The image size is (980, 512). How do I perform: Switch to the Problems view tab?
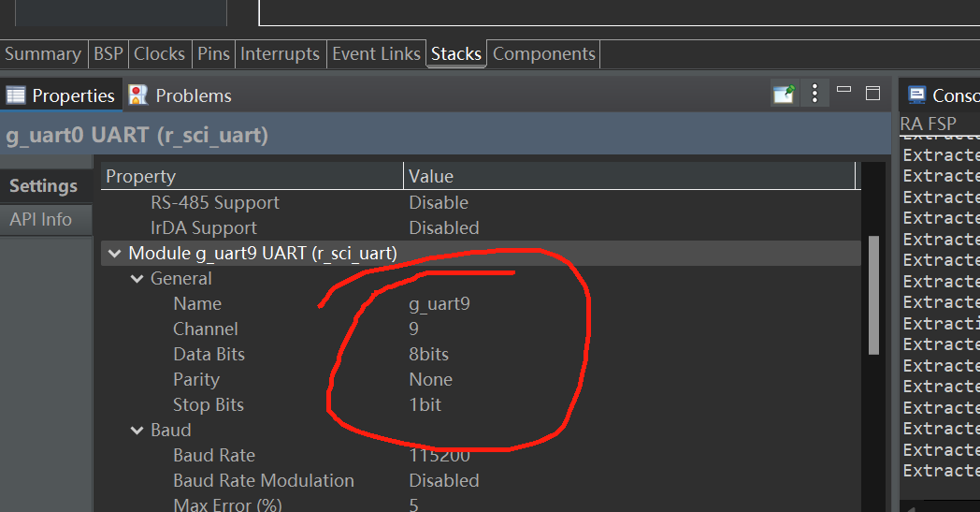click(x=180, y=95)
